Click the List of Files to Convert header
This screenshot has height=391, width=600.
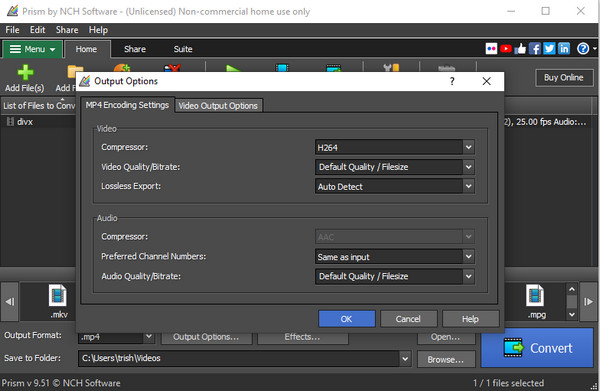pyautogui.click(x=38, y=105)
